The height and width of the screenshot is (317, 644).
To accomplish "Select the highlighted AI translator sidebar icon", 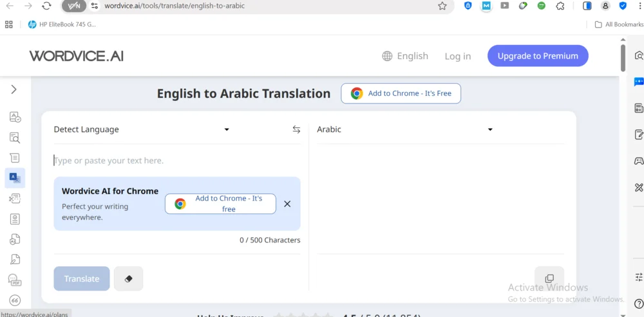I will coord(15,178).
